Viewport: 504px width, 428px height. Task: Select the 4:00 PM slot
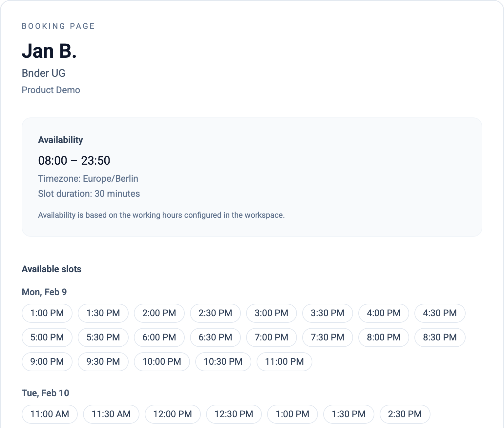(x=384, y=313)
